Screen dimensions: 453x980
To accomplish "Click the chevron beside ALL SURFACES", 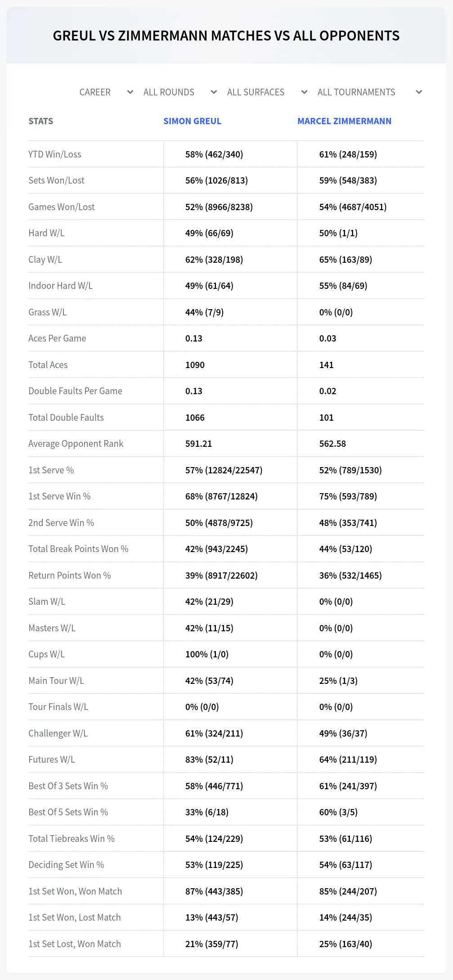I will pos(305,92).
